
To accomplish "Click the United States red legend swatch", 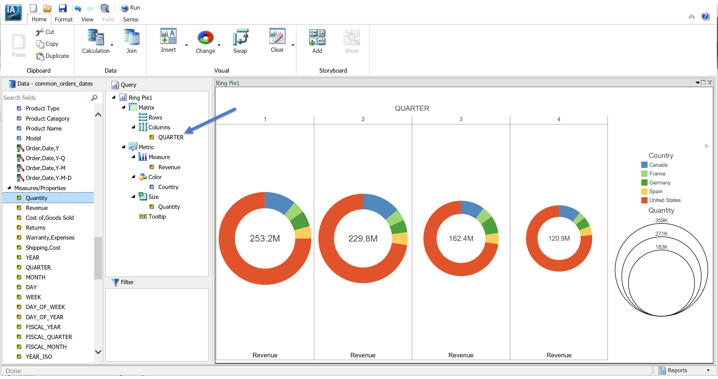I will [x=644, y=200].
